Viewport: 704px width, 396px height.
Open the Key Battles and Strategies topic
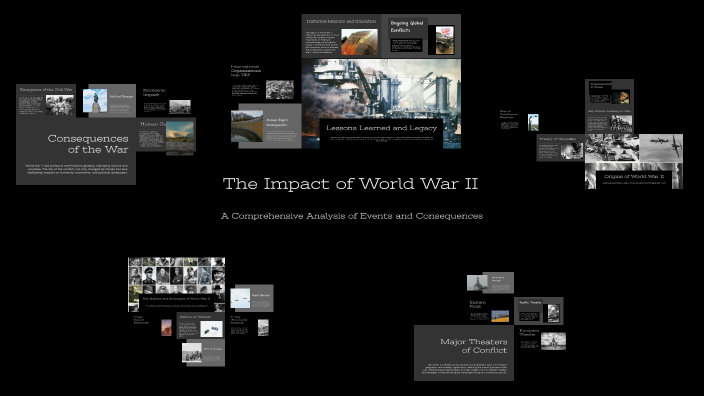click(x=176, y=302)
